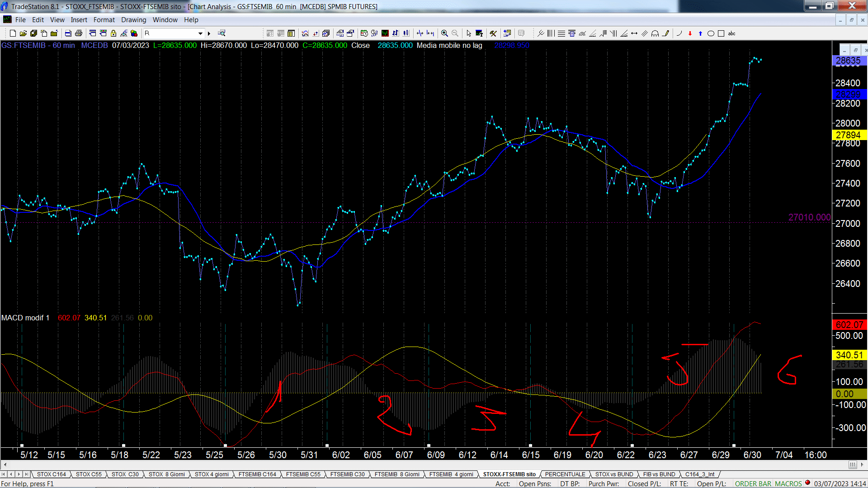
Task: Click MACROS in the status bar
Action: pos(788,484)
